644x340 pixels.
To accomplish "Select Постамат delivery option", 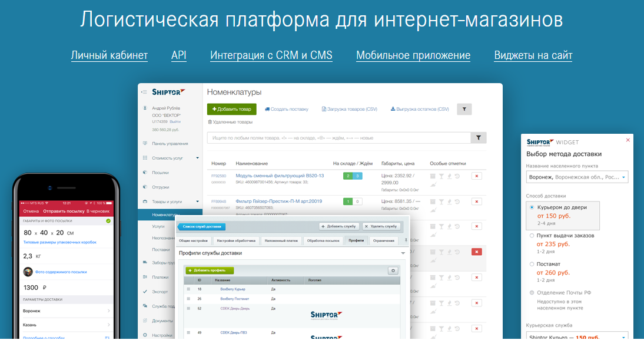I will coord(532,264).
